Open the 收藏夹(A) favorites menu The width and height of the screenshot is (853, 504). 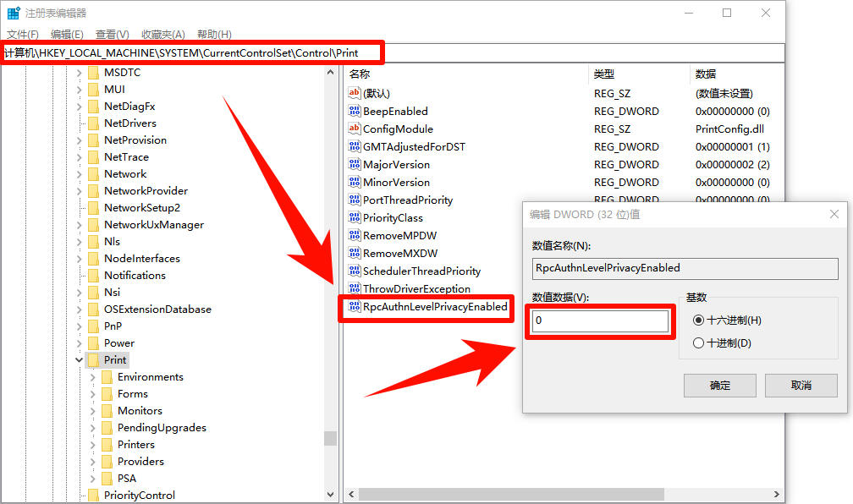(x=162, y=34)
